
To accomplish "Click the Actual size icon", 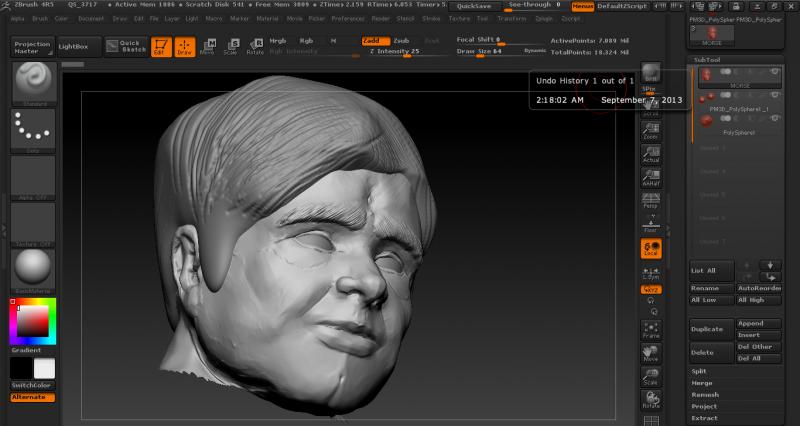I will click(650, 154).
